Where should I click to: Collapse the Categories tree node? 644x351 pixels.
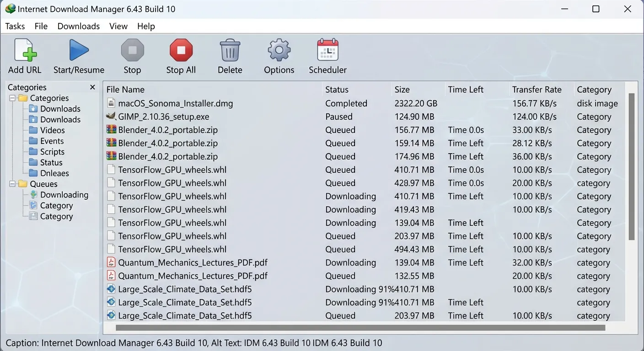[x=12, y=98]
